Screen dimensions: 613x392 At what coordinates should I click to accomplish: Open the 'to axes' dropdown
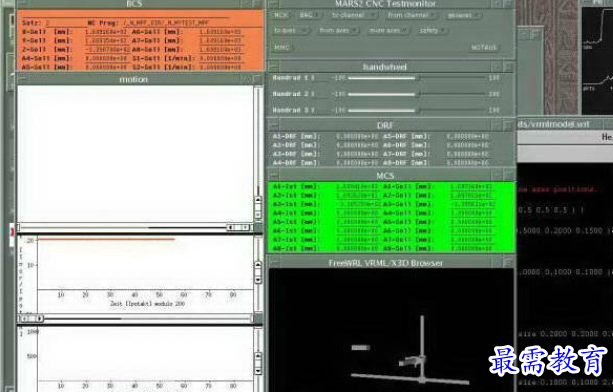pos(291,30)
